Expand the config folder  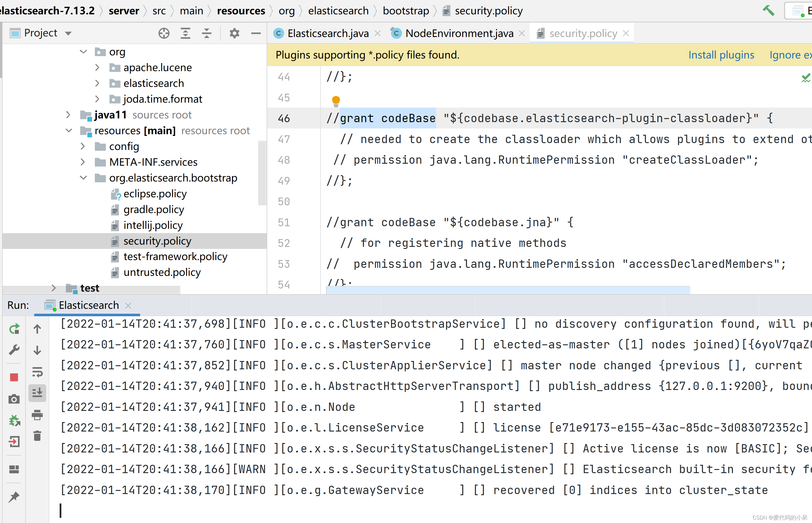point(83,146)
